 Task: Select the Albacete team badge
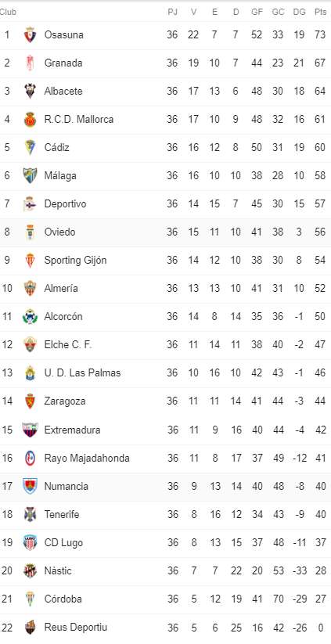click(x=30, y=92)
